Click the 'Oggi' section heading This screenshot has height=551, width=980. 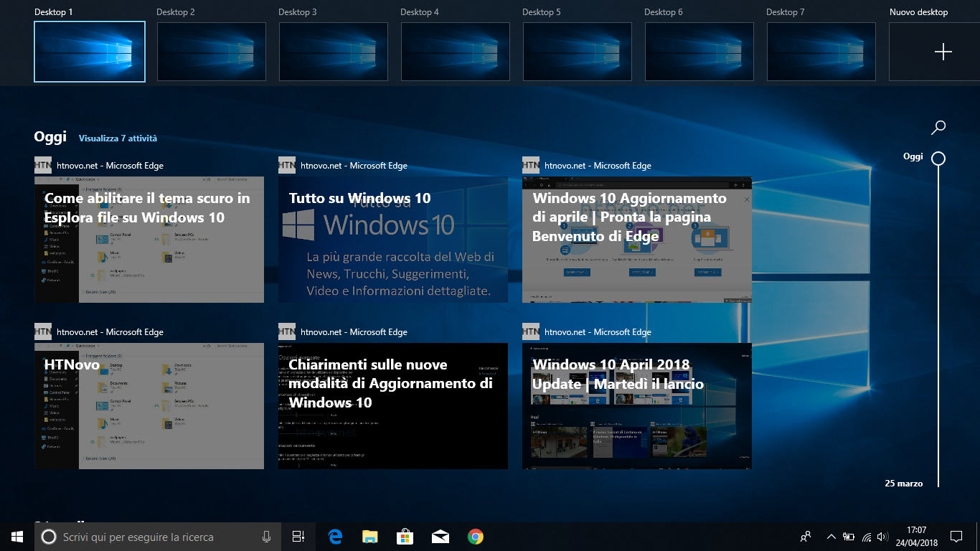50,137
